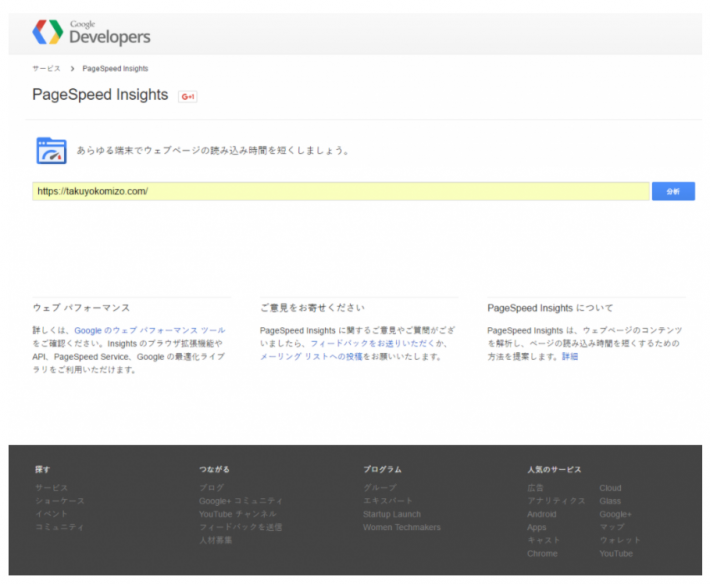This screenshot has width=710, height=584.
Task: Open YouTube チャンネル in footer
Action: pyautogui.click(x=237, y=514)
